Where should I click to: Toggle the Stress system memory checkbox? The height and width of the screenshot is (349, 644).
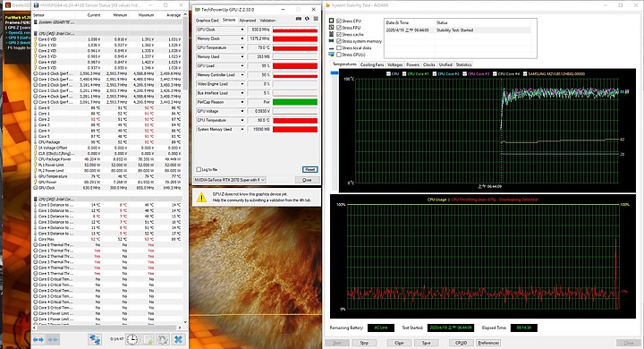[x=339, y=41]
